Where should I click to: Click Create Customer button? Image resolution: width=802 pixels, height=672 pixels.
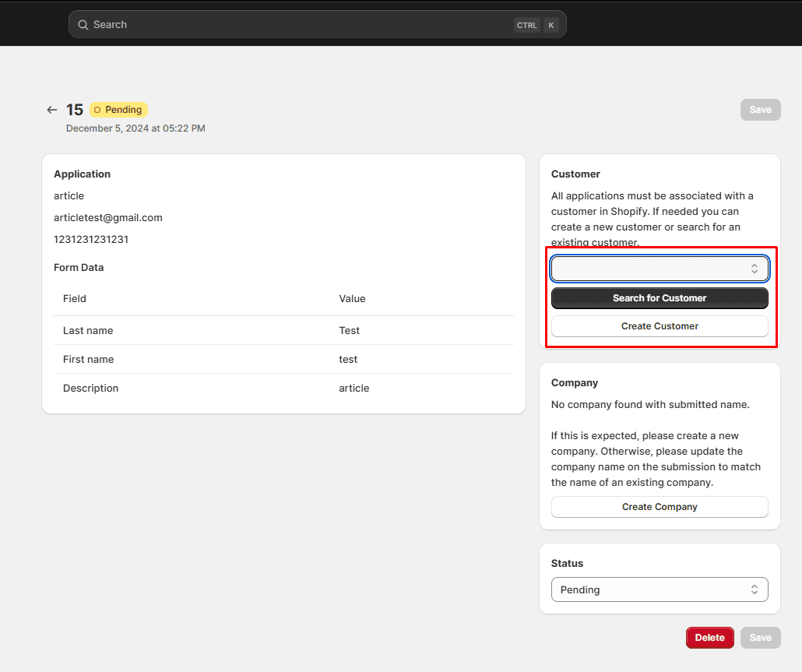point(660,326)
